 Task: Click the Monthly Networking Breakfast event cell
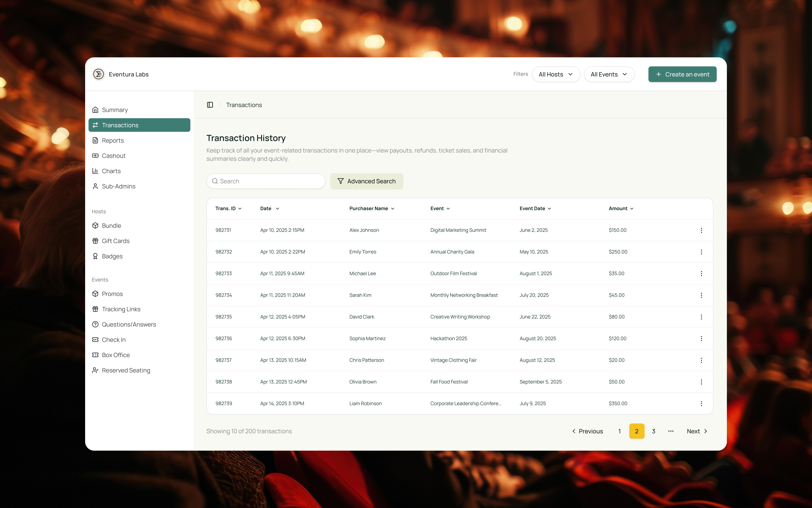(464, 295)
